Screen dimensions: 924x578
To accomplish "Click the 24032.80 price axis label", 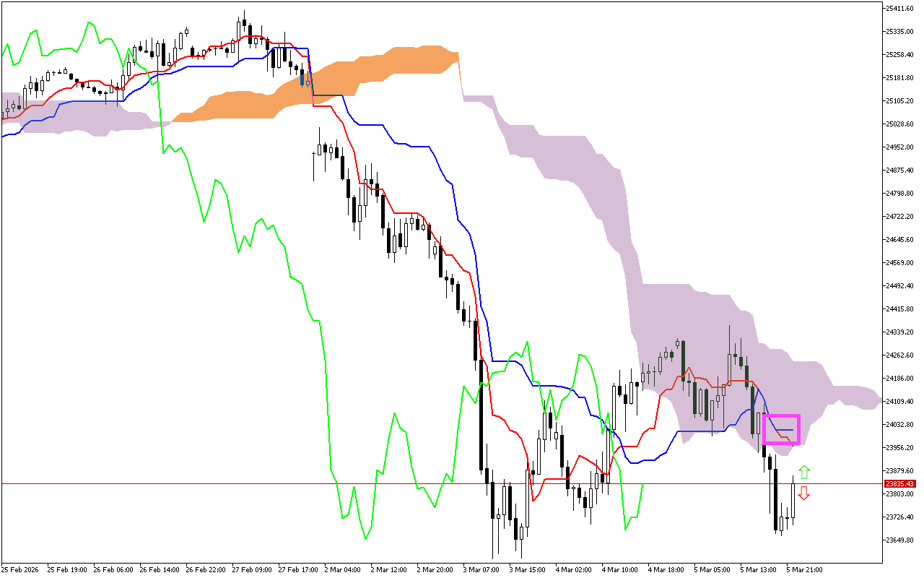I will click(x=900, y=425).
